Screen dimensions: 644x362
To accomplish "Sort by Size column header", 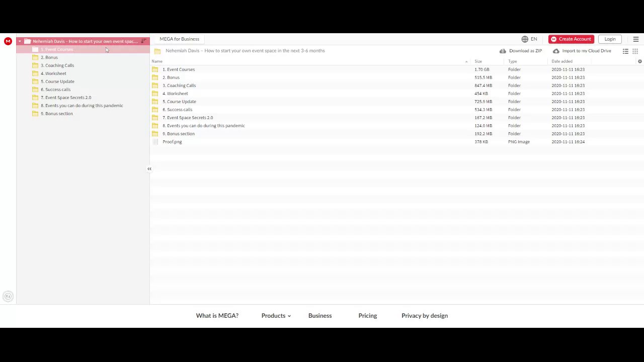I will [478, 61].
